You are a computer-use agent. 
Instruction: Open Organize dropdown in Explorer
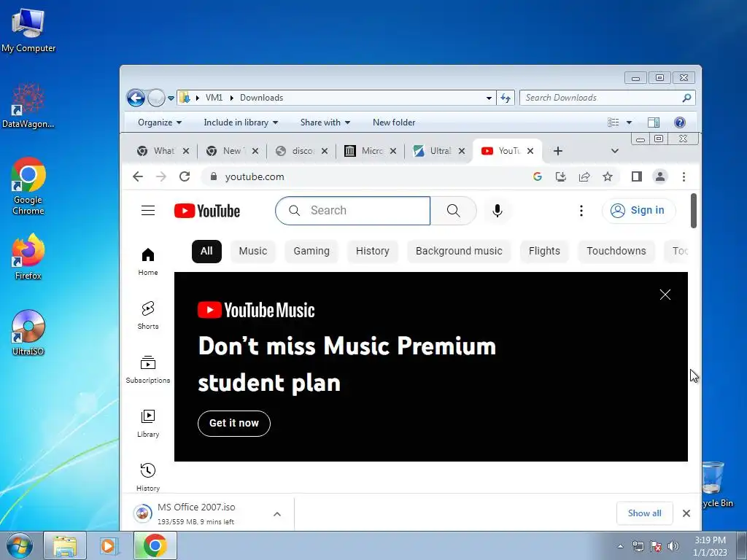point(160,122)
